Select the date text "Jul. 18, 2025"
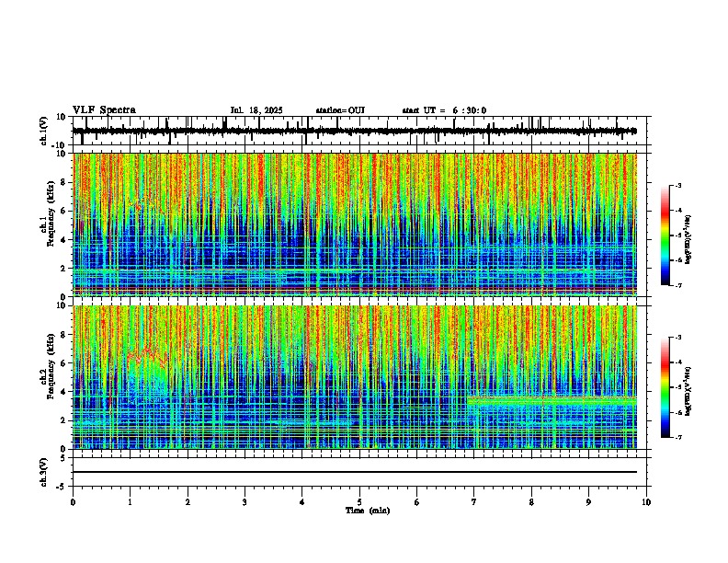The height and width of the screenshot is (563, 728). (x=256, y=110)
